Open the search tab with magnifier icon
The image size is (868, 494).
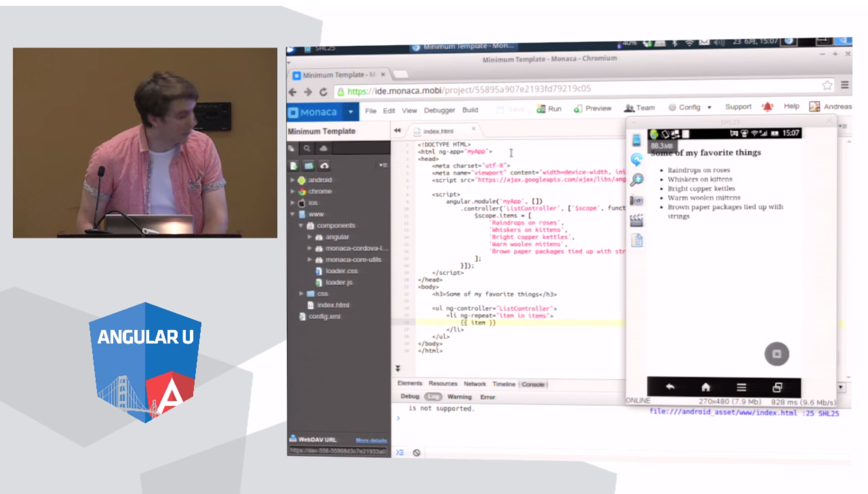tap(307, 148)
